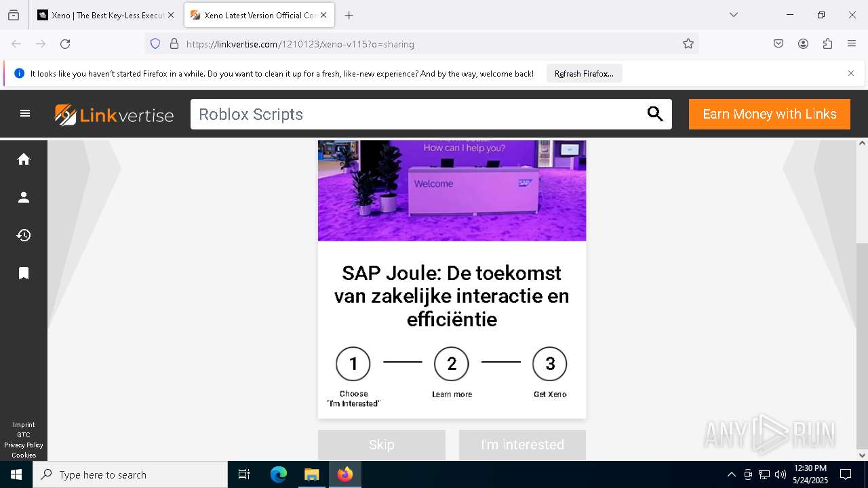This screenshot has height=488, width=868.
Task: Open a new browser tab
Action: 349,15
